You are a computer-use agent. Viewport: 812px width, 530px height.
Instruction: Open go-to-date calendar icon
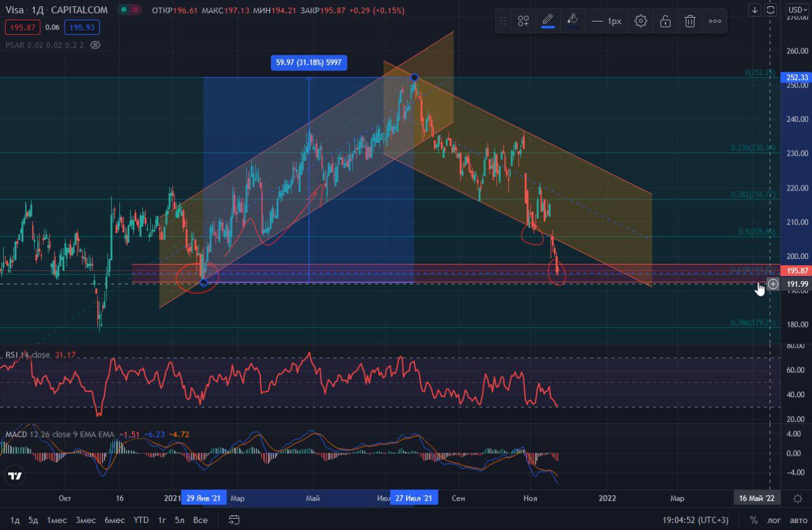click(234, 520)
